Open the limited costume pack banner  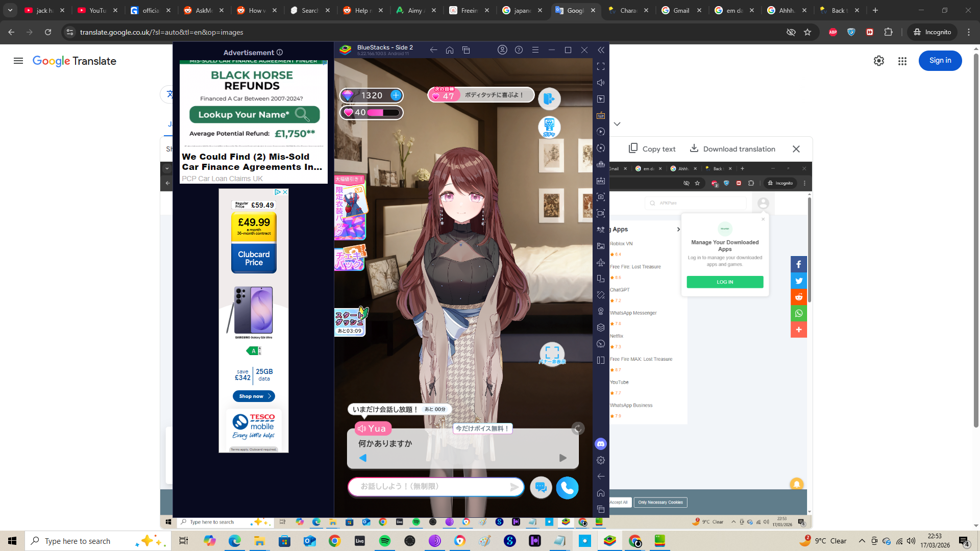[x=350, y=208]
